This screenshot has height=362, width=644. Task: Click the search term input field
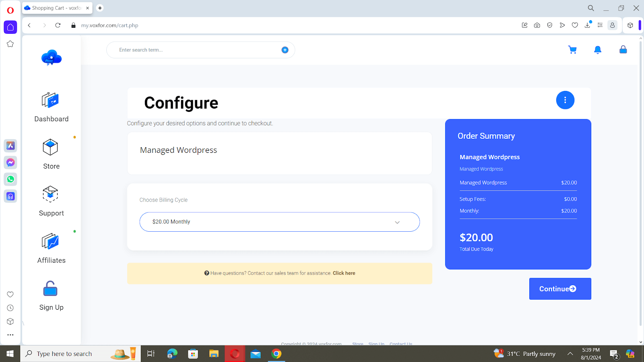point(181,49)
